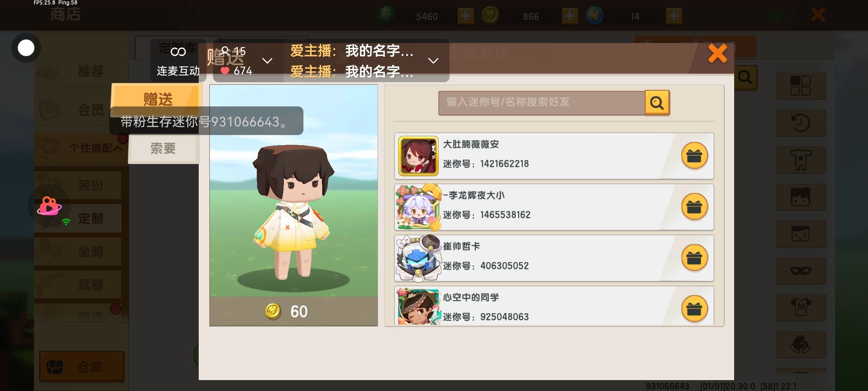This screenshot has height=391, width=868.
Task: Open the history clock icon
Action: (801, 123)
